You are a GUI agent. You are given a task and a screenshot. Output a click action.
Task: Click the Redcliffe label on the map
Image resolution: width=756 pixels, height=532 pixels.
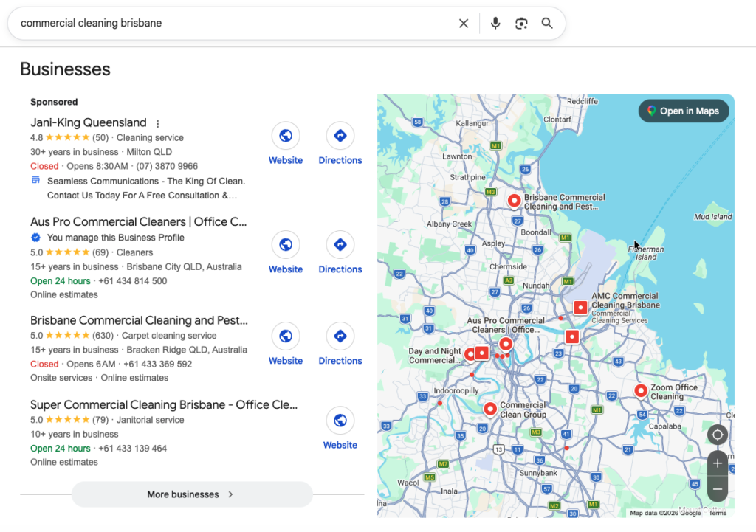point(583,101)
